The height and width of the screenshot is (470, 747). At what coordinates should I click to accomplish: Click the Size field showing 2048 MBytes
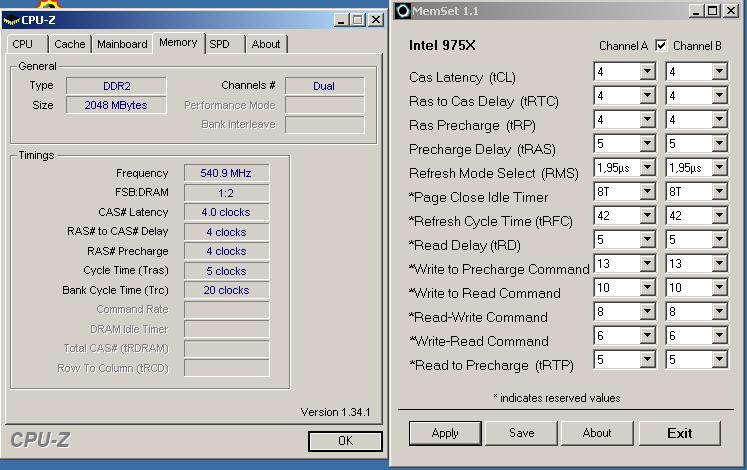[x=116, y=105]
